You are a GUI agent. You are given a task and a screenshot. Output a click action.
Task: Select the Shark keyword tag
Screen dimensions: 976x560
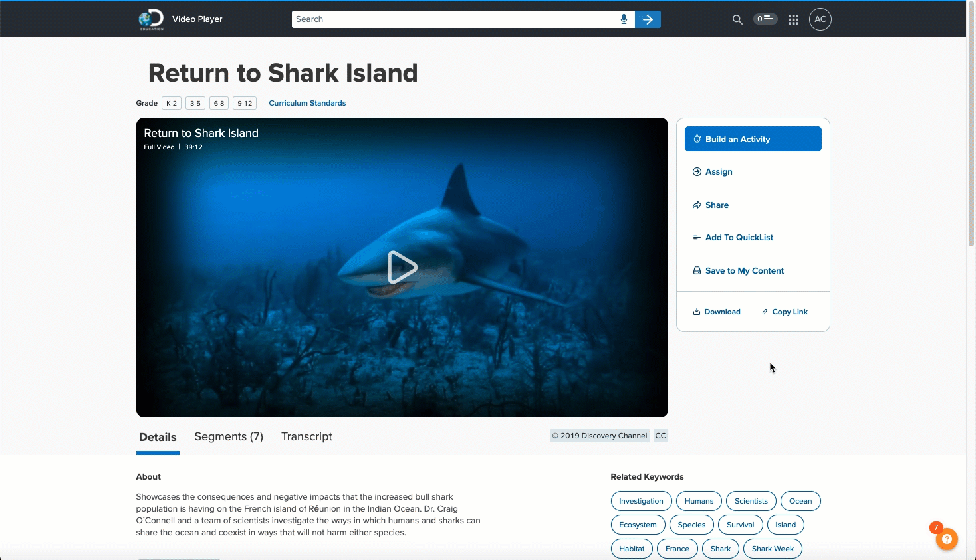pyautogui.click(x=720, y=549)
